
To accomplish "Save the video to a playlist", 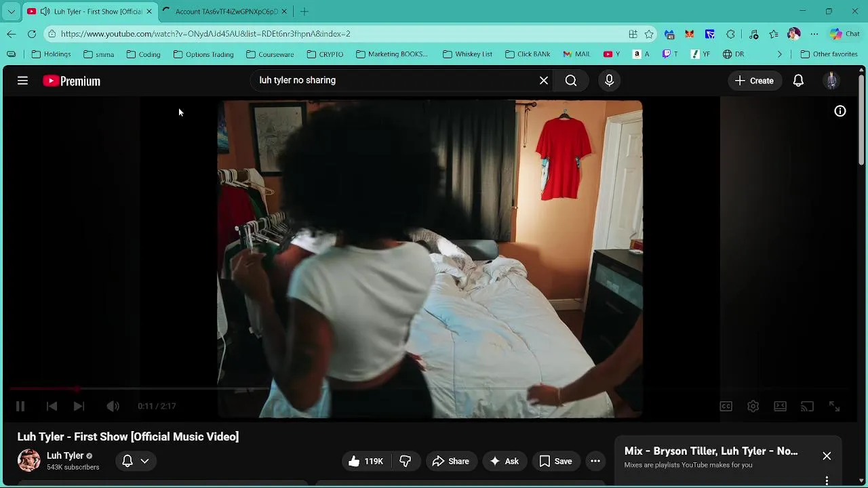I will point(555,461).
